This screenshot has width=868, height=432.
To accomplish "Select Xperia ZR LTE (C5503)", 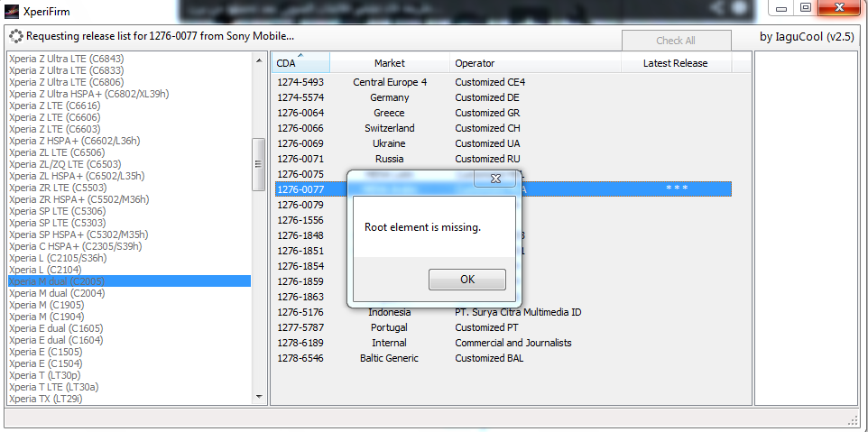I will coord(130,188).
